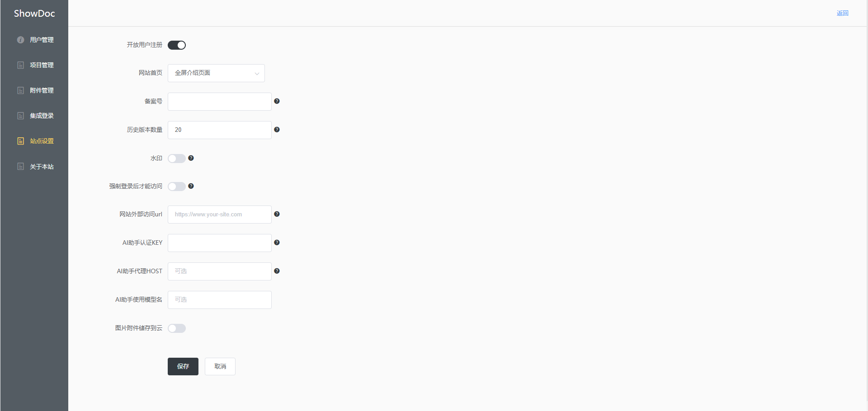Open the 网站首页 dropdown
This screenshot has width=868, height=411.
pyautogui.click(x=216, y=73)
